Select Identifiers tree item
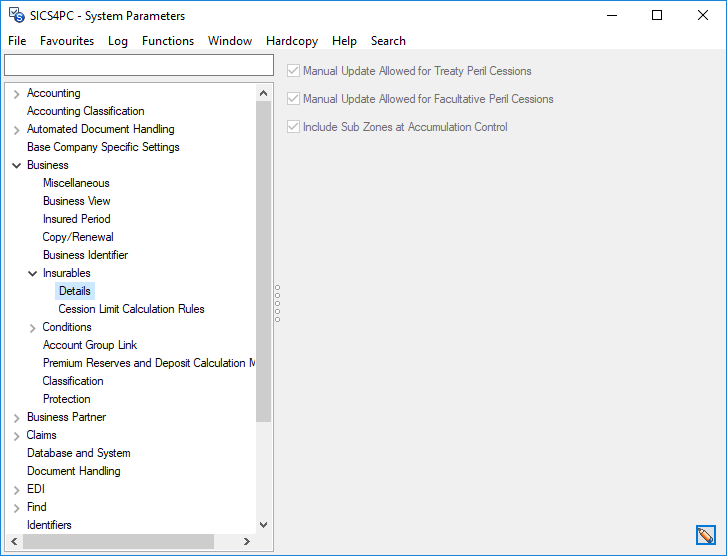 49,525
